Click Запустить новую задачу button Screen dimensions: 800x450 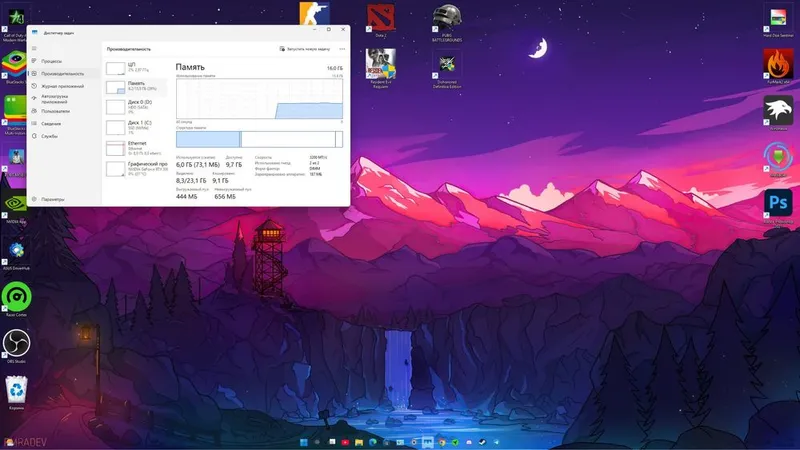pos(305,49)
